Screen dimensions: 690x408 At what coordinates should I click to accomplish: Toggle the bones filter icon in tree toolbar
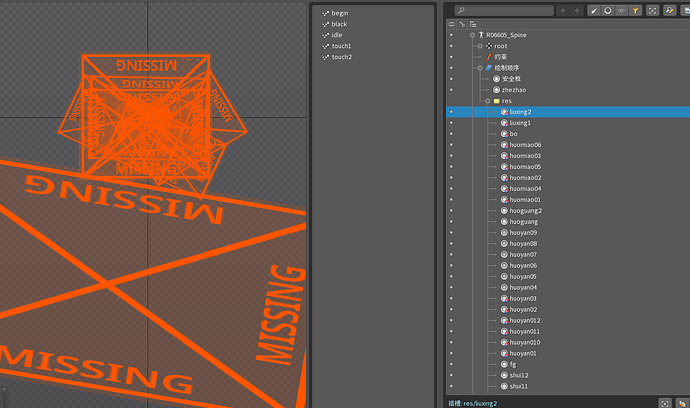click(x=593, y=10)
